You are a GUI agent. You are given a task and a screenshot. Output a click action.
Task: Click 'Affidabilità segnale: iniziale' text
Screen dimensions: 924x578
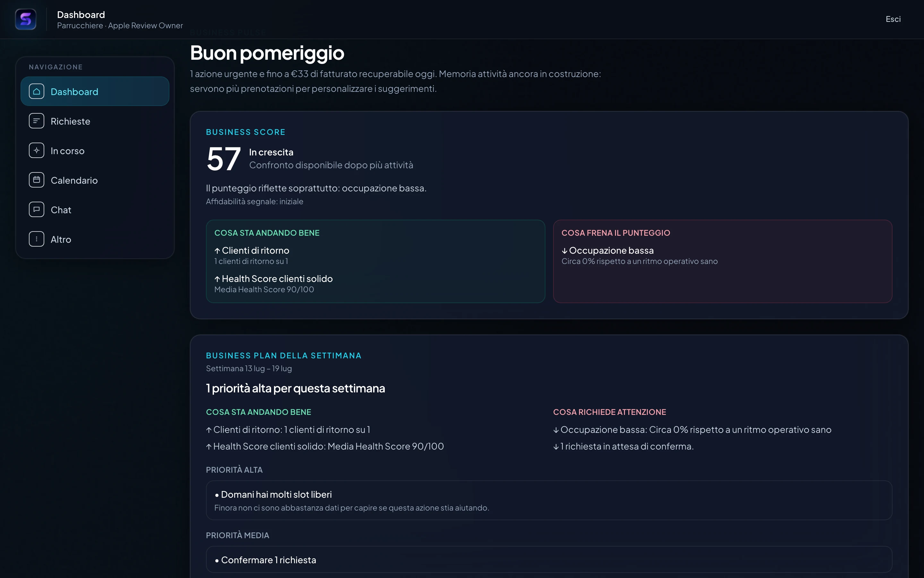coord(255,201)
